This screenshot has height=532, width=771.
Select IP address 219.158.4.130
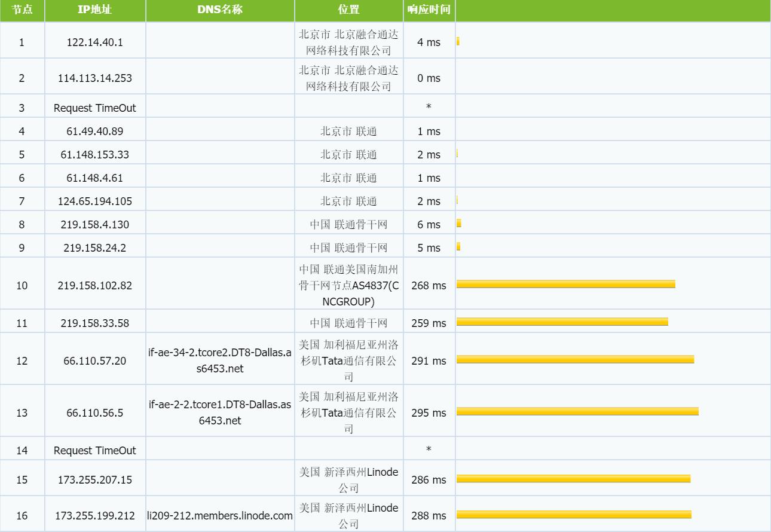point(95,224)
